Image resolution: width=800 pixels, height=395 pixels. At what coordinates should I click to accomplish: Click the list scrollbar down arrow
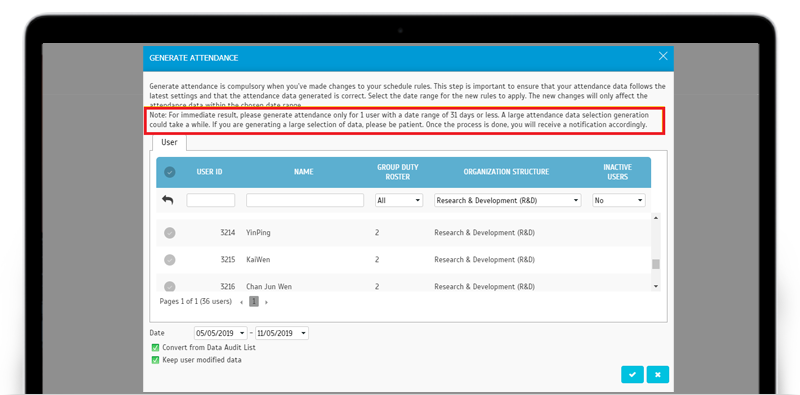click(656, 286)
